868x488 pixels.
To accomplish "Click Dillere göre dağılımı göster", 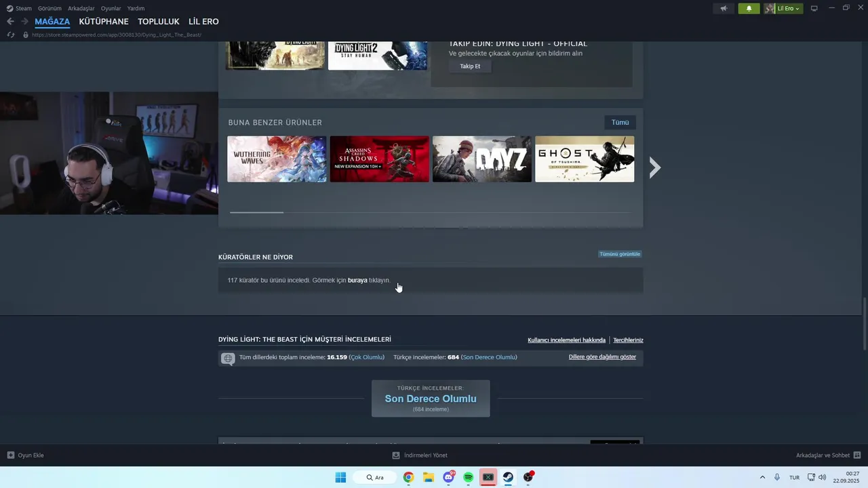I will click(x=602, y=357).
